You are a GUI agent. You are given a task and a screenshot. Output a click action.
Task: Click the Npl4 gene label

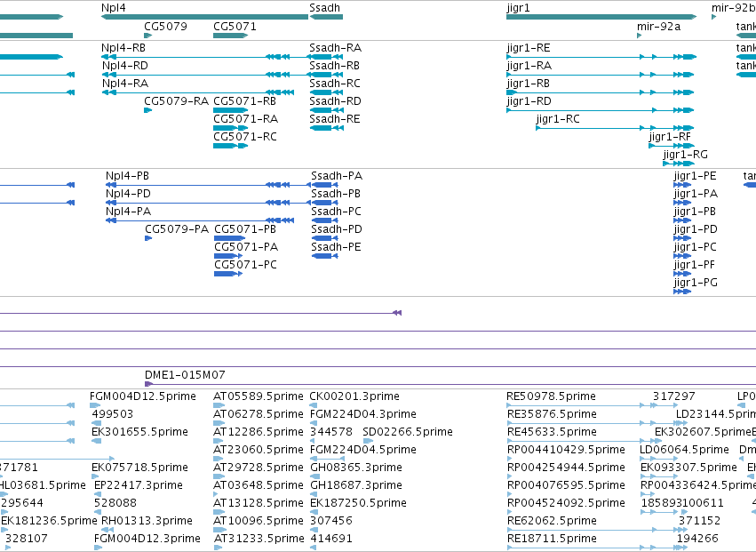114,8
